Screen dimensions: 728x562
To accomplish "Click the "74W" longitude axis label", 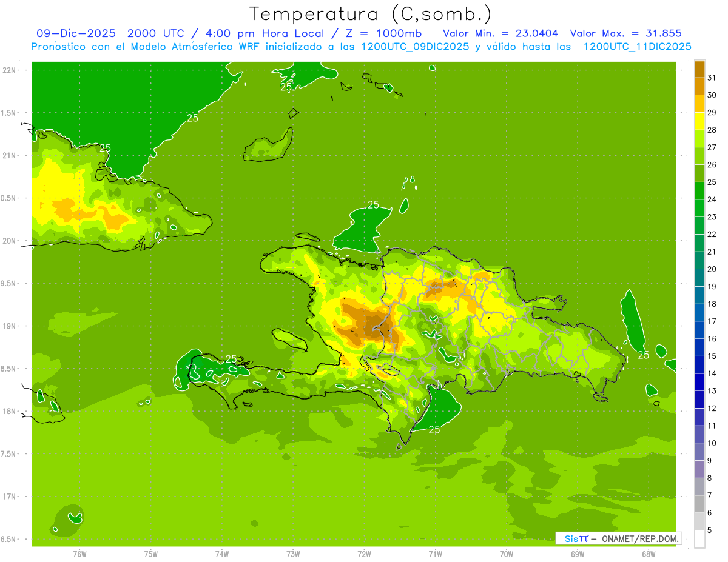I will coord(222,554).
